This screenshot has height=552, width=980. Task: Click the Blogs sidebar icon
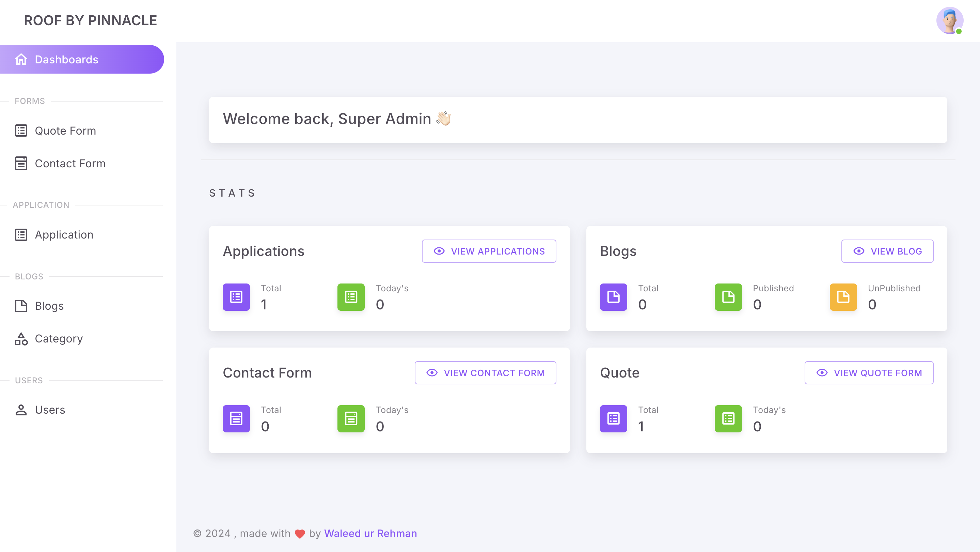(21, 305)
